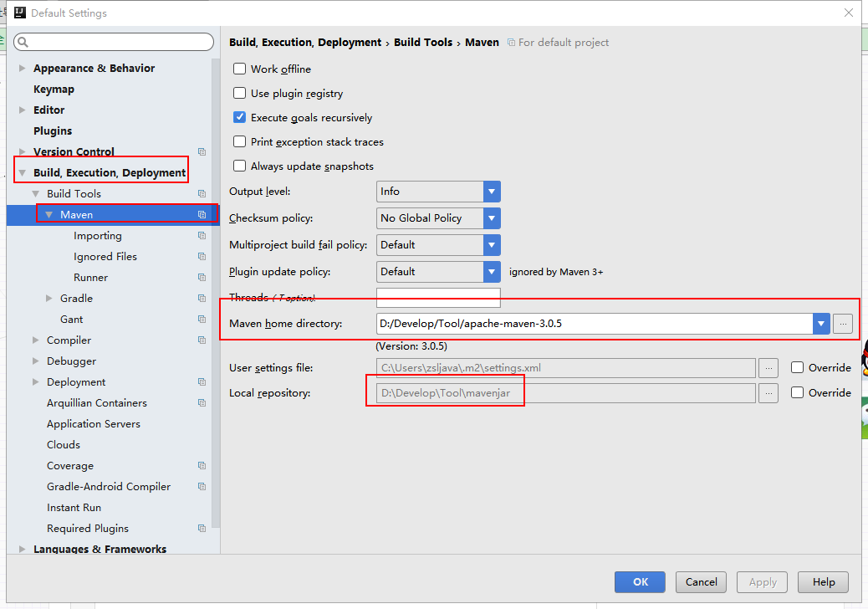Select Plugins in the settings tree
The width and height of the screenshot is (868, 609).
pos(53,131)
